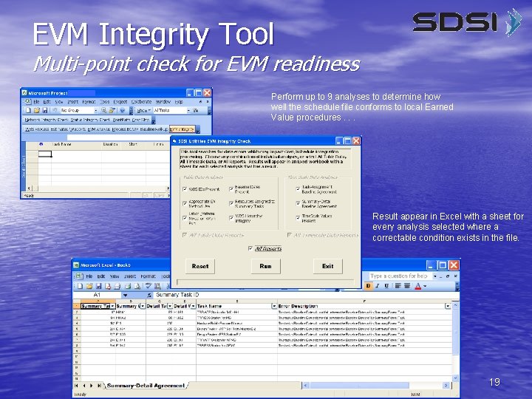Click Spelling check icon in Excel toolbar
532x399 pixels.
point(149,286)
